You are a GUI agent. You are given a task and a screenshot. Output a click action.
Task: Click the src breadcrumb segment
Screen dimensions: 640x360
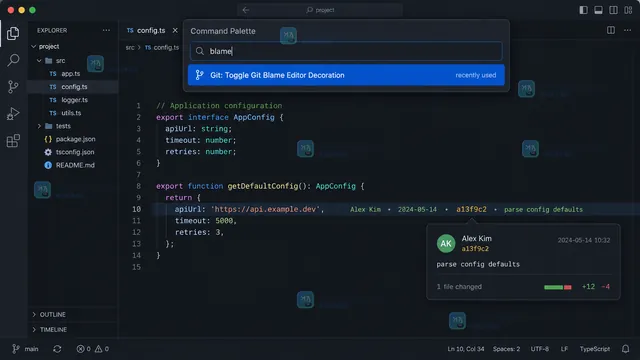130,48
